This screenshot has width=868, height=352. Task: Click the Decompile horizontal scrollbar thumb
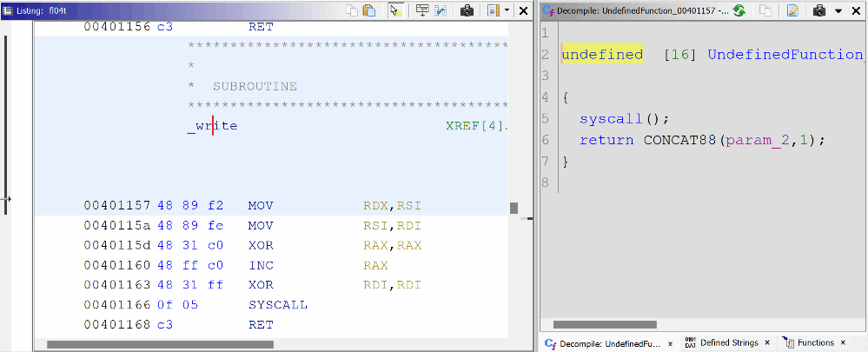coord(605,324)
